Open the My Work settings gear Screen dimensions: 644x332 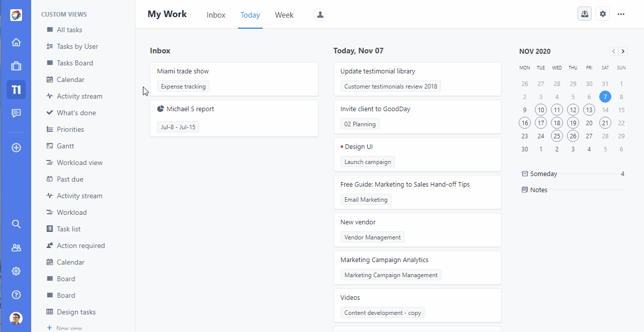point(603,14)
